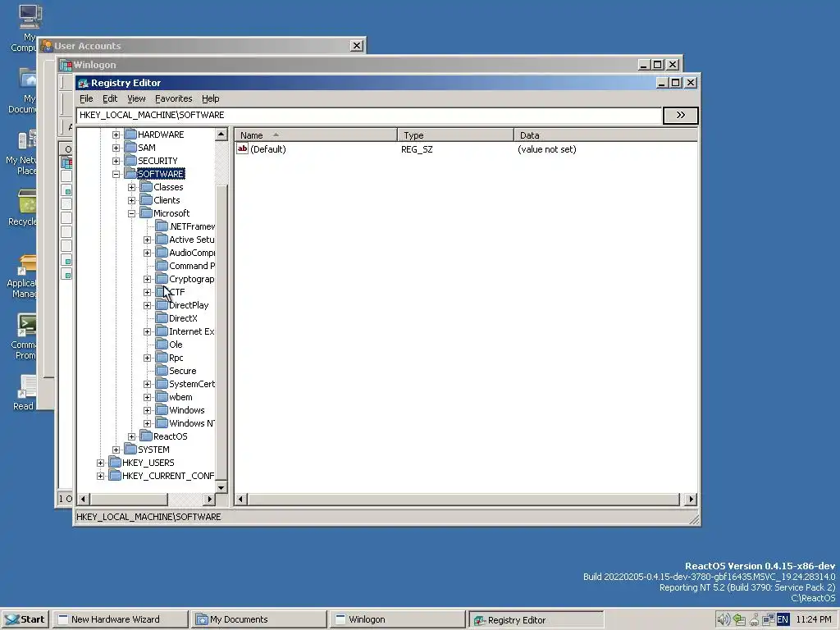This screenshot has height=630, width=840.
Task: Select the HKEY_CURRENT_CONFIG folder icon
Action: point(115,475)
